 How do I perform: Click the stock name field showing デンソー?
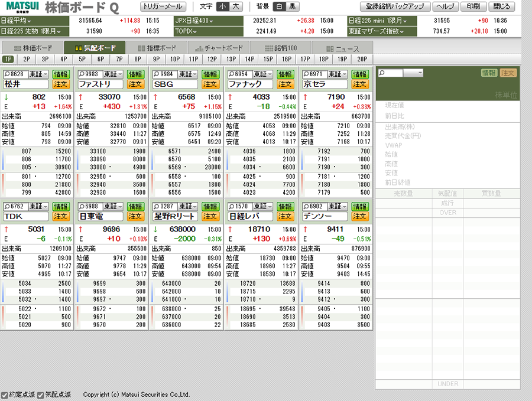pyautogui.click(x=325, y=216)
